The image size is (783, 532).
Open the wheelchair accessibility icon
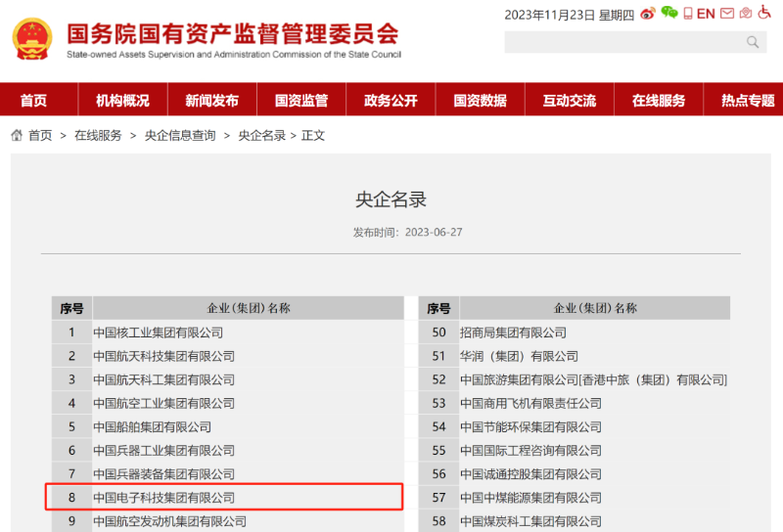(764, 12)
